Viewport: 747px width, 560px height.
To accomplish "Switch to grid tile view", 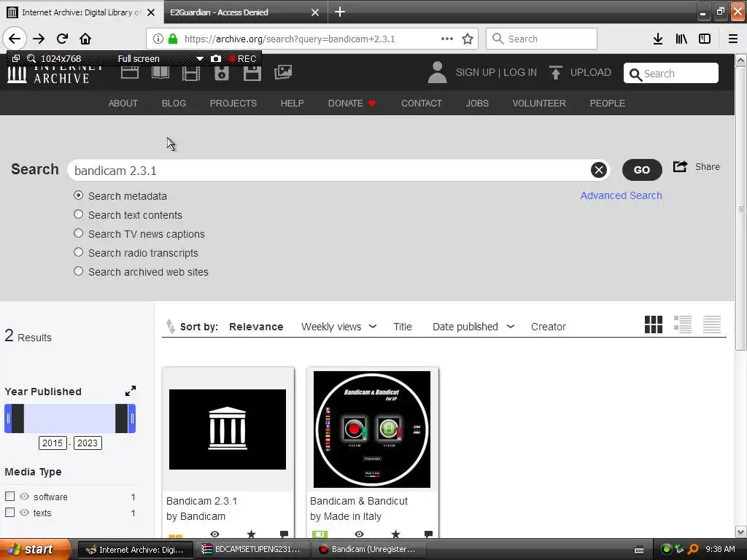I will coord(653,324).
